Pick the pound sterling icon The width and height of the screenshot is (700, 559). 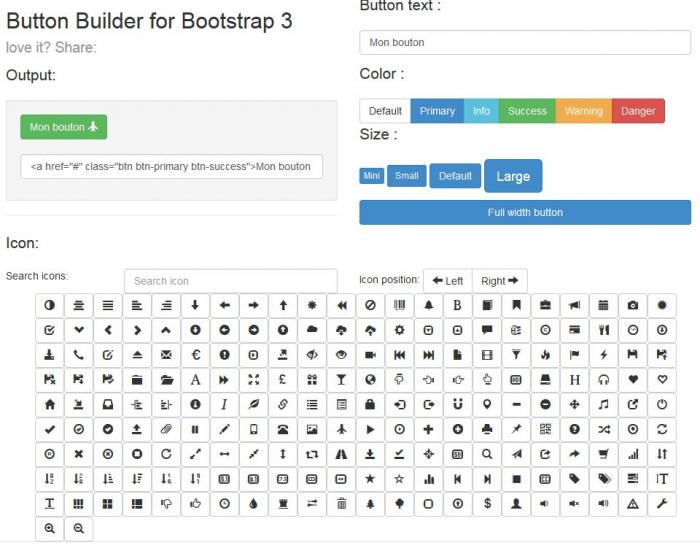pyautogui.click(x=283, y=380)
